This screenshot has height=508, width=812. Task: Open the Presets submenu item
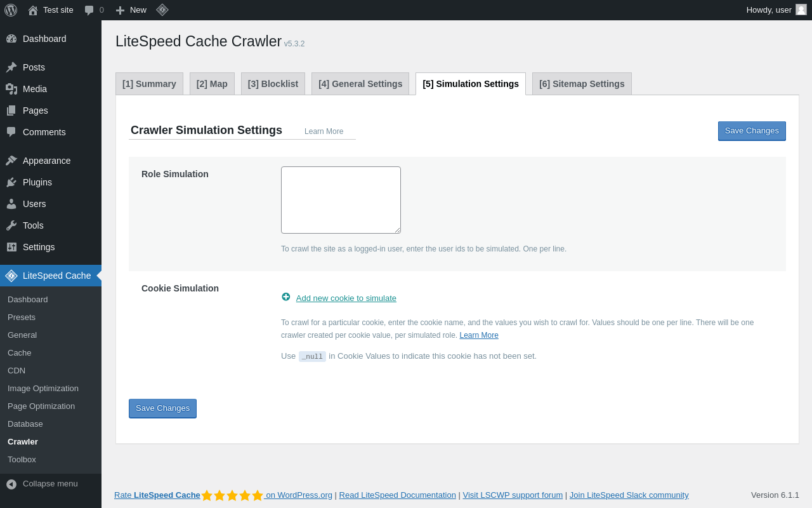pyautogui.click(x=51, y=317)
